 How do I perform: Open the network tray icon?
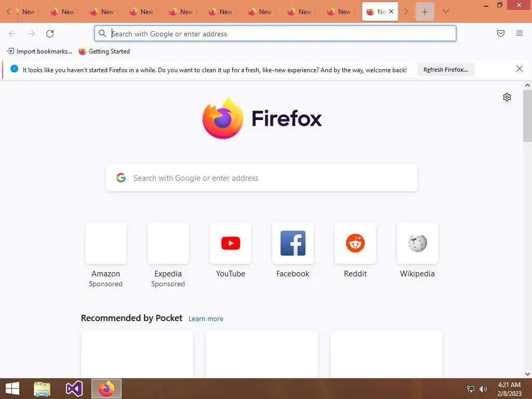pyautogui.click(x=471, y=389)
